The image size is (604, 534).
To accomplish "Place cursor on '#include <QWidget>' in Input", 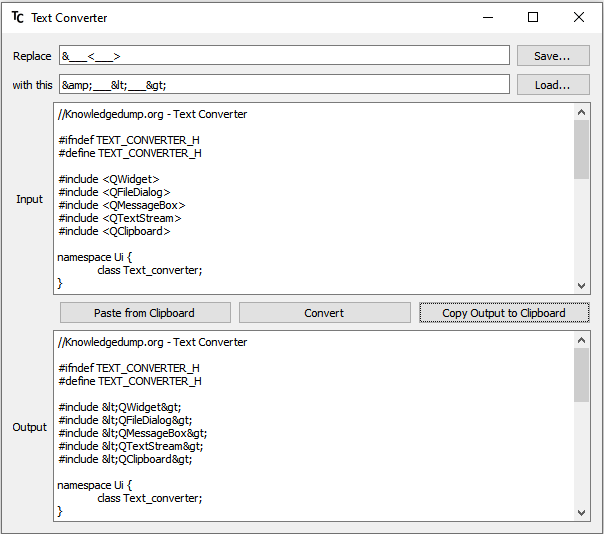I will [x=109, y=179].
